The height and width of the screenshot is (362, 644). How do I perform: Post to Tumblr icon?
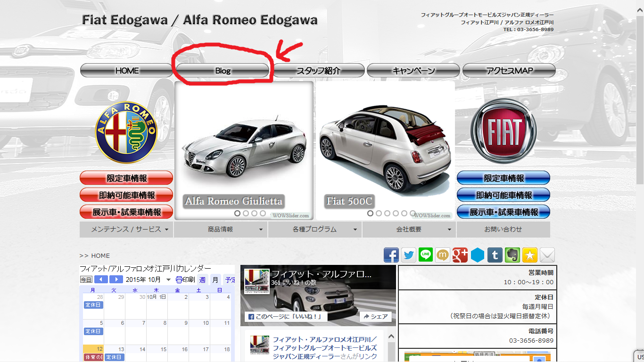[495, 255]
